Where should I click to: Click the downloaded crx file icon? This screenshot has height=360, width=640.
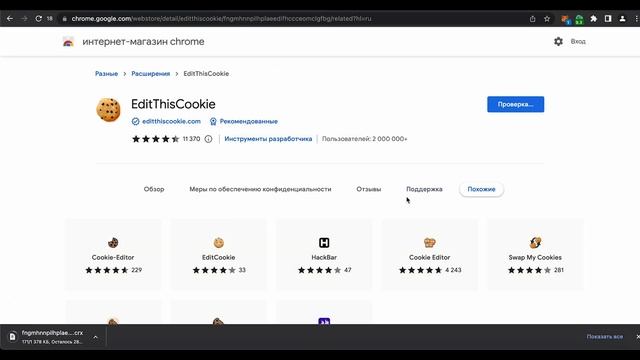pos(13,337)
